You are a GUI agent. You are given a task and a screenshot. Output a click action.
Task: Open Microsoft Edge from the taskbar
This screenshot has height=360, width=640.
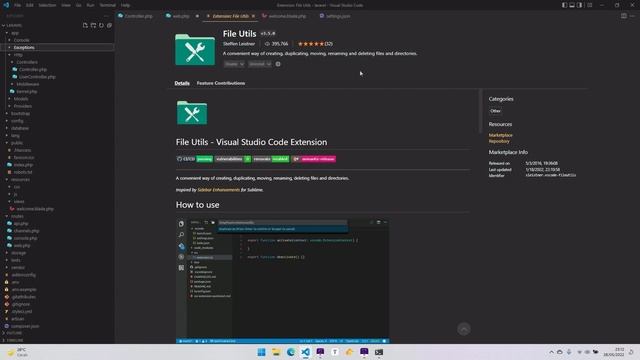[x=291, y=352]
